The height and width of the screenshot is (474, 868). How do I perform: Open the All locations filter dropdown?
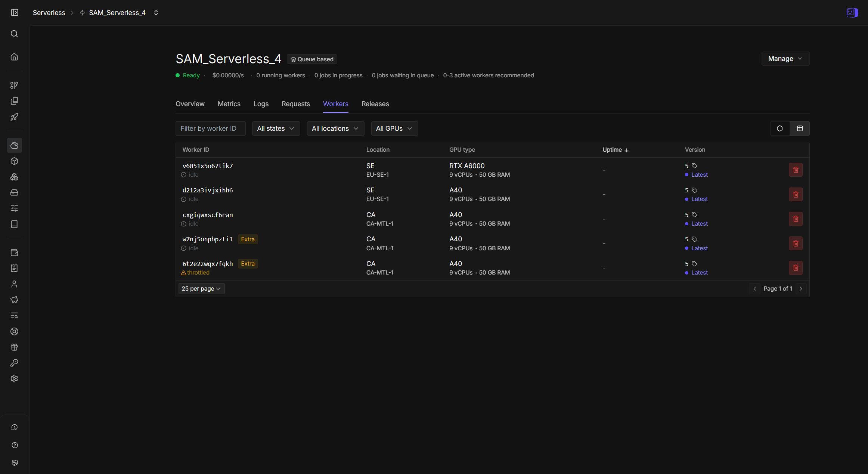click(x=335, y=128)
